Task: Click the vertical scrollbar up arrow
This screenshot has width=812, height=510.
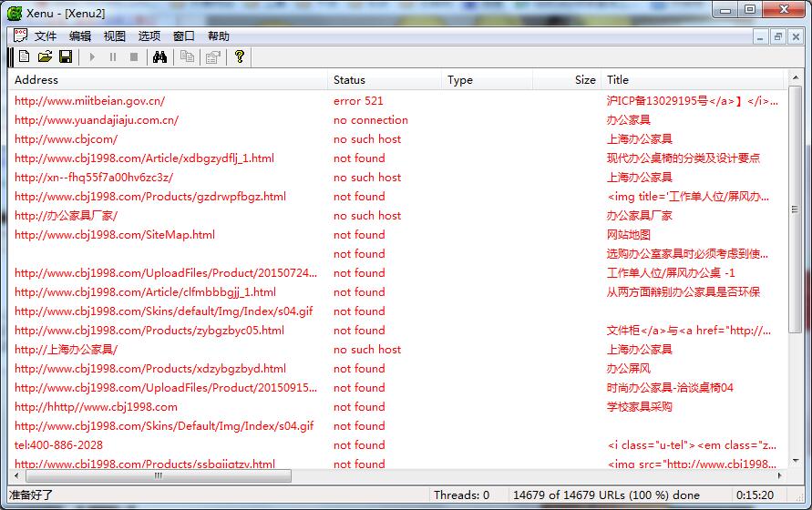Action: coord(795,77)
